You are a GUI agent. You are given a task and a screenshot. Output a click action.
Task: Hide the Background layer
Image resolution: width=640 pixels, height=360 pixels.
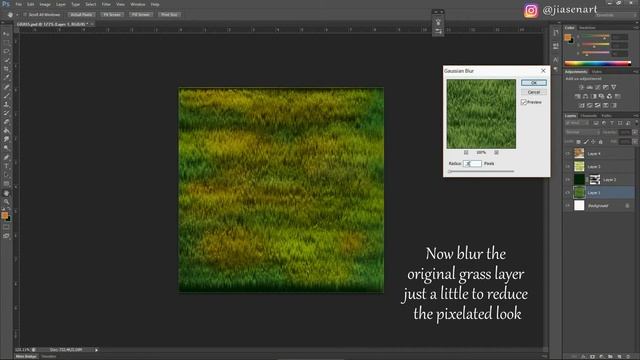click(x=568, y=206)
